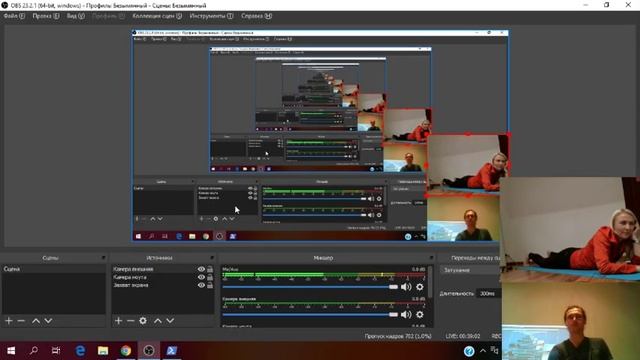Toggle visibility of the Камера внешняя source

(x=201, y=269)
